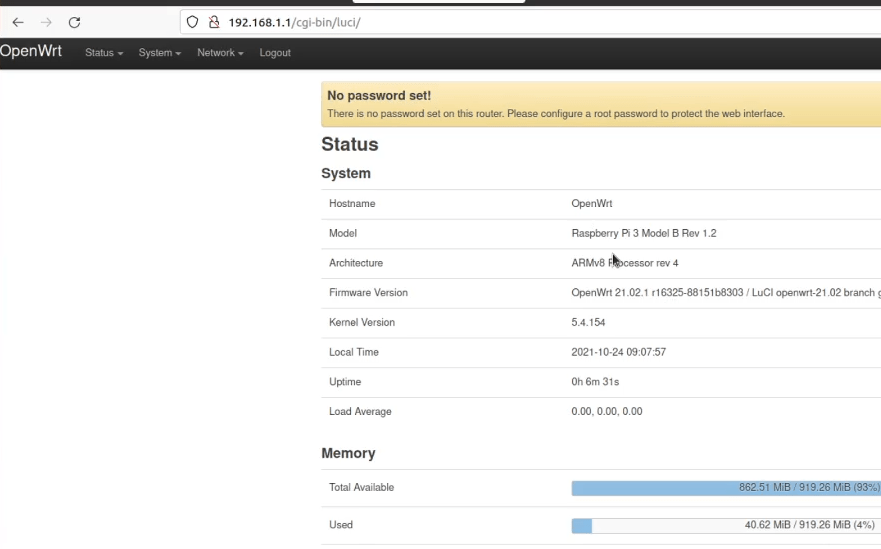881x549 pixels.
Task: Click the Local Time label
Action: tap(353, 352)
